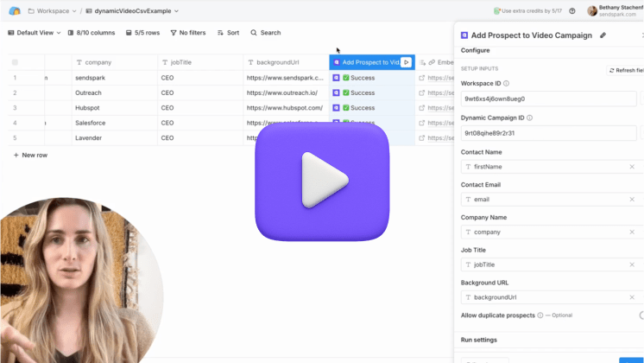Click the Dynamic Campaign ID input
Screen dimensions: 644x363
coord(548,133)
